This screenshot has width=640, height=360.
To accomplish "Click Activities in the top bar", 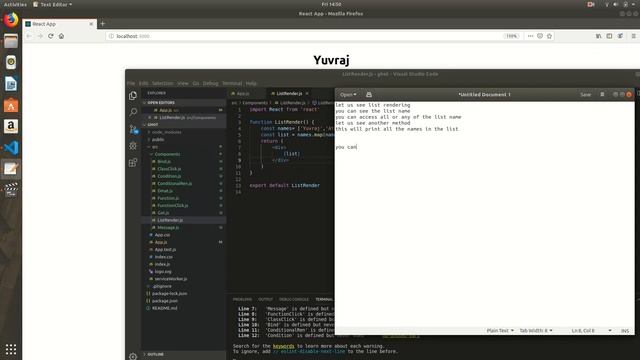I will (x=15, y=4).
